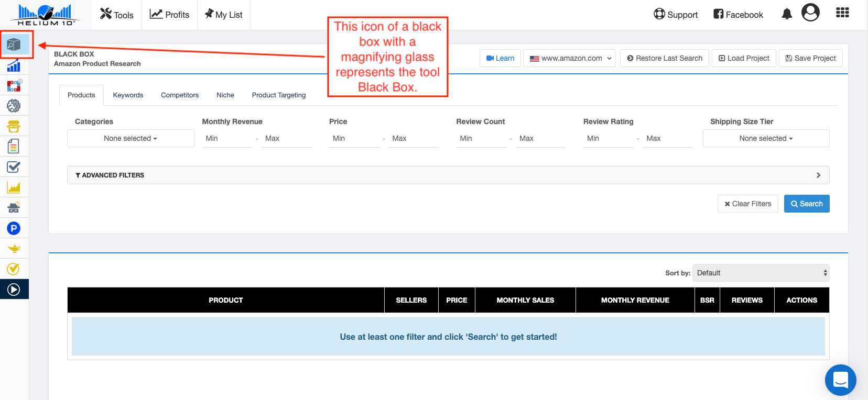This screenshot has height=400, width=868.
Task: Open the apps grid icon in header
Action: click(842, 13)
